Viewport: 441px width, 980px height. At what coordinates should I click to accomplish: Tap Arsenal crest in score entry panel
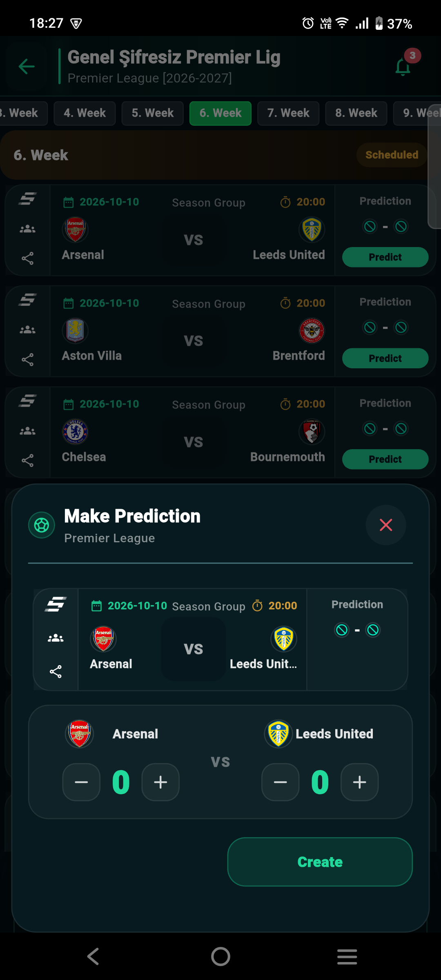80,734
